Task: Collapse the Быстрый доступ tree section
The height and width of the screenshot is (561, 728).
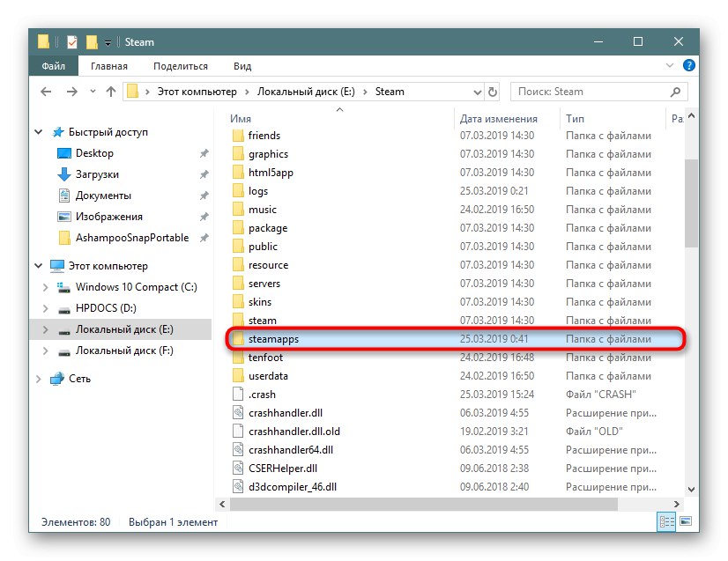Action: (x=39, y=132)
